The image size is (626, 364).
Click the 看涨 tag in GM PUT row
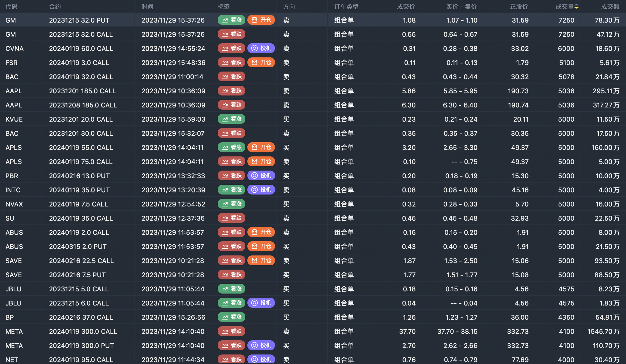[x=232, y=20]
